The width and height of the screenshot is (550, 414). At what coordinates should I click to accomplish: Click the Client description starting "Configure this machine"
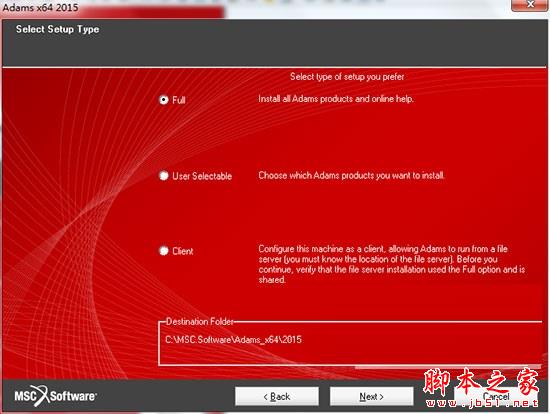click(392, 264)
